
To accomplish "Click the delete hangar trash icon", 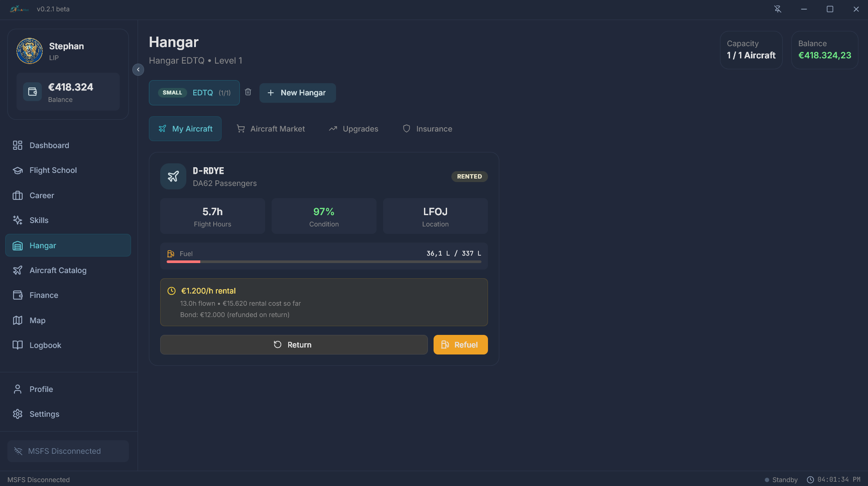I will pos(248,92).
